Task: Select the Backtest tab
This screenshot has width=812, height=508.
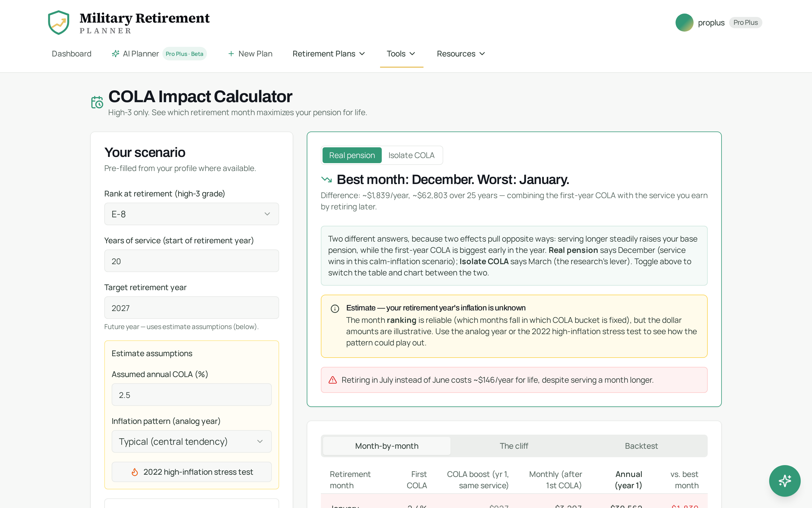Action: (641, 446)
